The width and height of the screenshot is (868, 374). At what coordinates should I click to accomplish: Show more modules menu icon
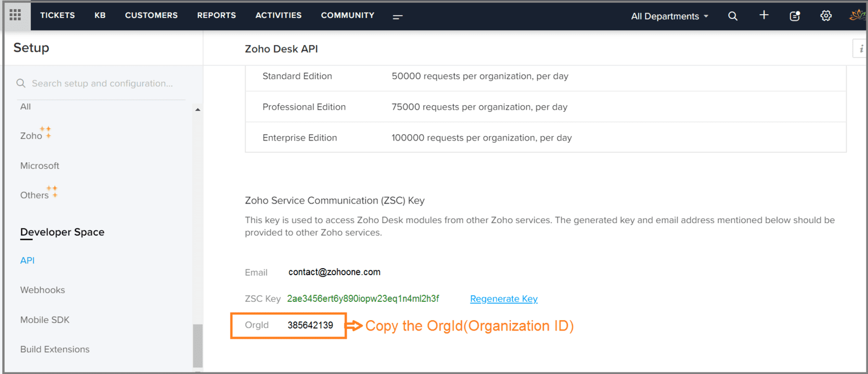pos(398,17)
